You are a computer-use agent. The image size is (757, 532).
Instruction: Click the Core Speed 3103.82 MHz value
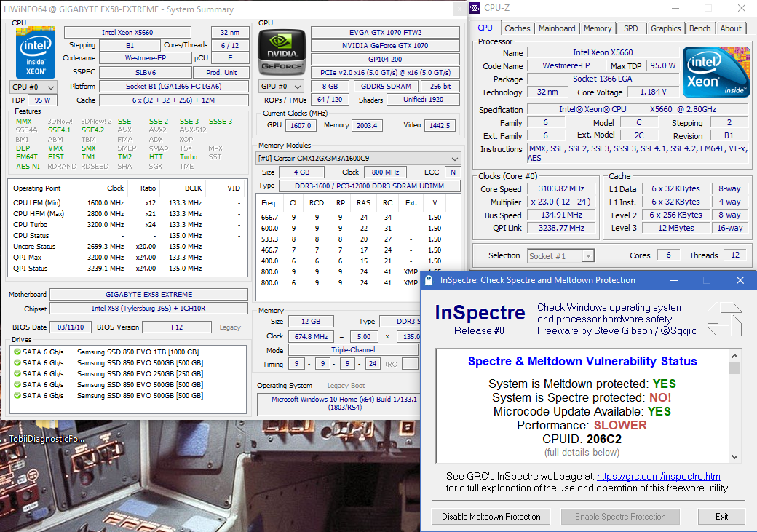pos(561,188)
